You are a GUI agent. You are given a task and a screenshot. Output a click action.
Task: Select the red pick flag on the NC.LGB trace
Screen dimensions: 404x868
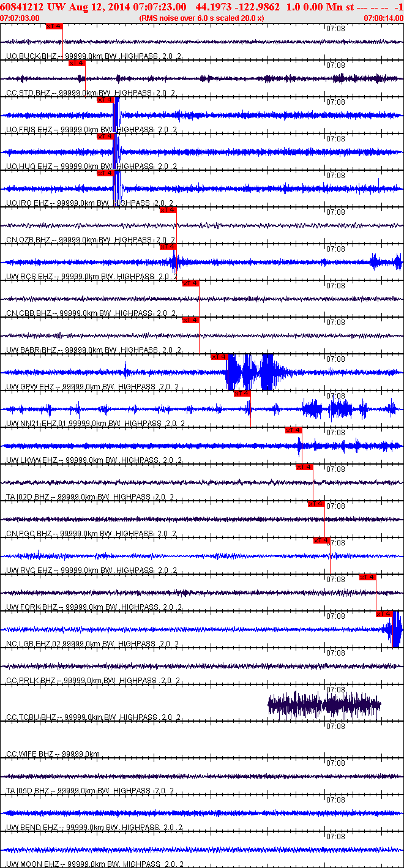[384, 614]
